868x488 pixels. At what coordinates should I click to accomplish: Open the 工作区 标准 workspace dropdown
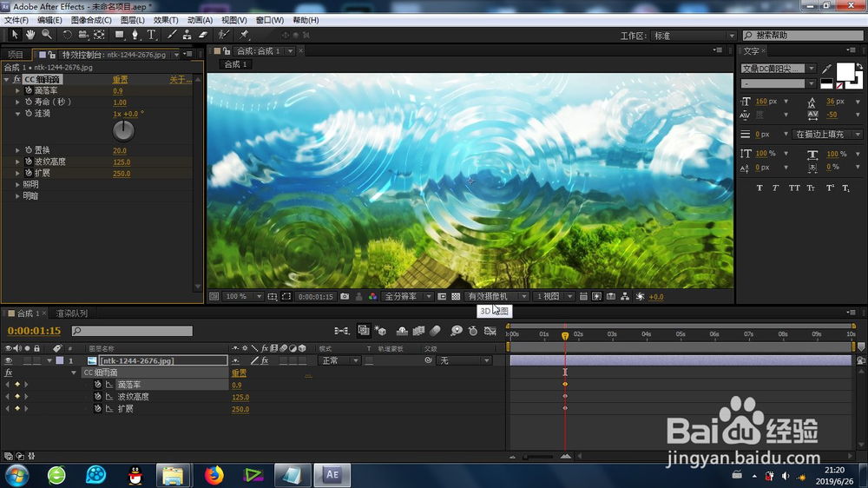[x=693, y=36]
